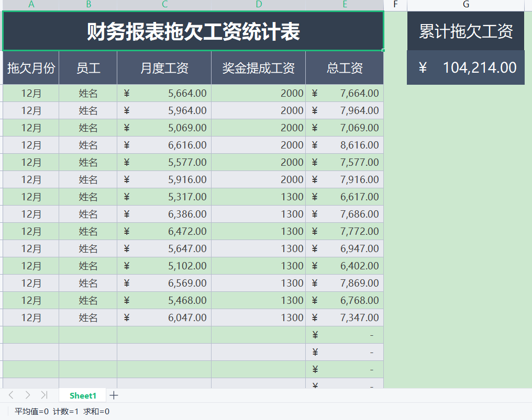
Task: Select column B by its header
Action: point(88,4)
